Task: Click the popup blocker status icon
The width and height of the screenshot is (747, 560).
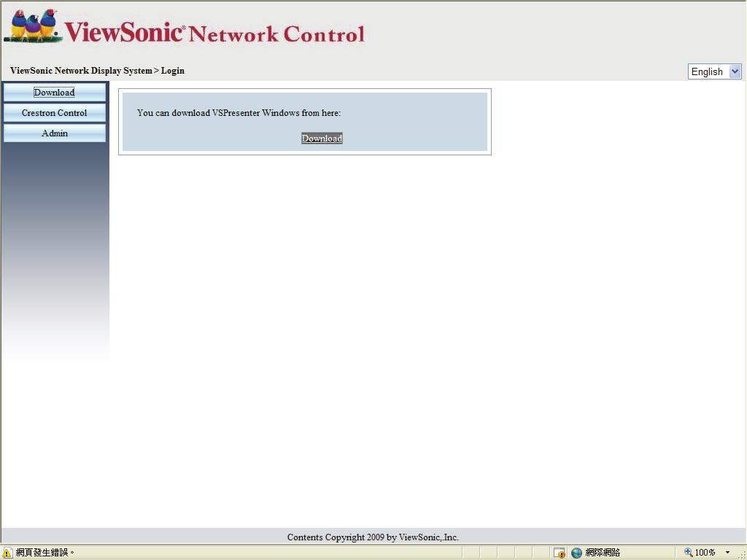Action: click(560, 553)
